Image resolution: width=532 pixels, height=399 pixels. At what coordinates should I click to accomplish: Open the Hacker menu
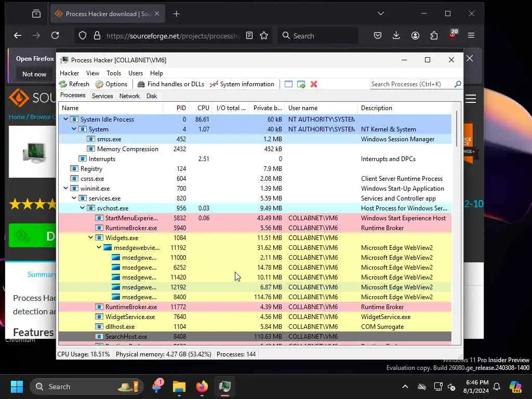pos(69,73)
